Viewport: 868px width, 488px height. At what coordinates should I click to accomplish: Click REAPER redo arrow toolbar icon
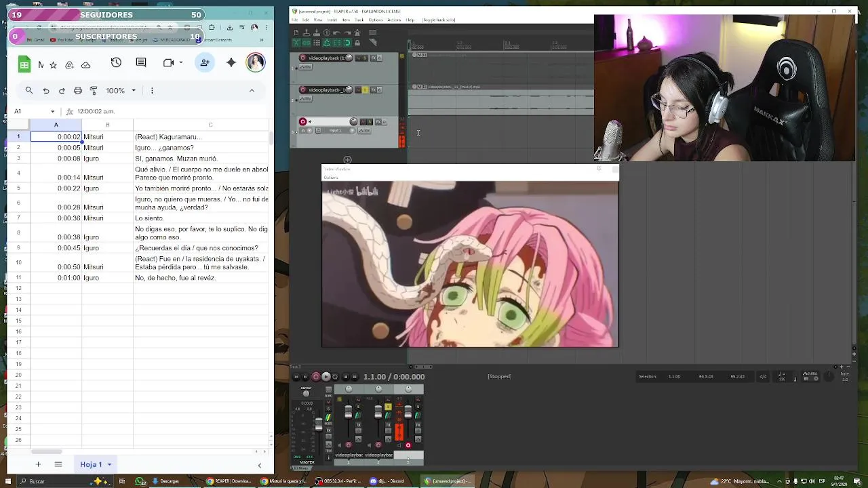347,33
